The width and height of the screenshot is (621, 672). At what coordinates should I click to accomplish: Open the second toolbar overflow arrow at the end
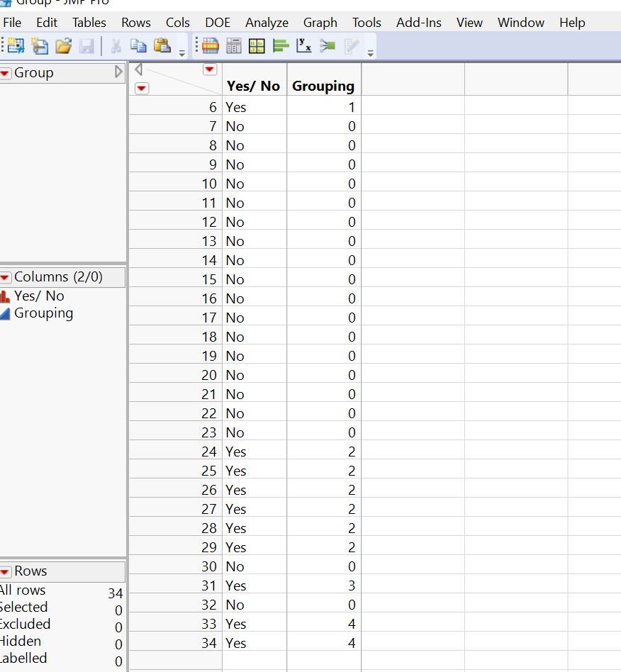pyautogui.click(x=370, y=53)
